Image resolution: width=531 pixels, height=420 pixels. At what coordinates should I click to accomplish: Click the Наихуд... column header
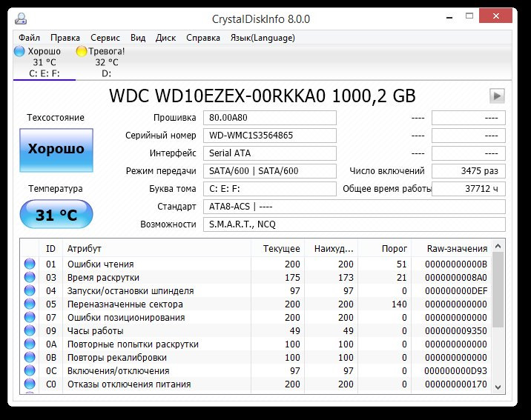pyautogui.click(x=331, y=249)
